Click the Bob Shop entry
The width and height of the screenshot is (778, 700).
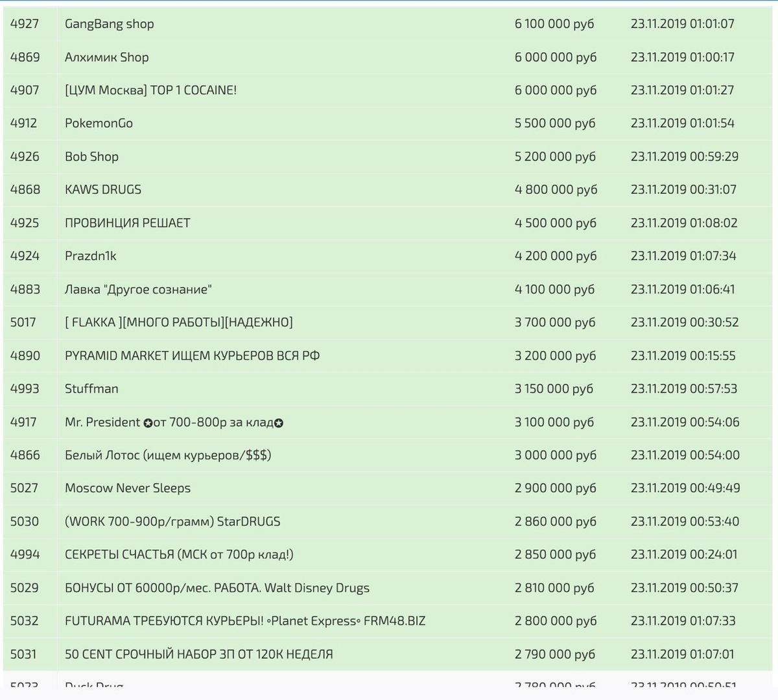(91, 156)
